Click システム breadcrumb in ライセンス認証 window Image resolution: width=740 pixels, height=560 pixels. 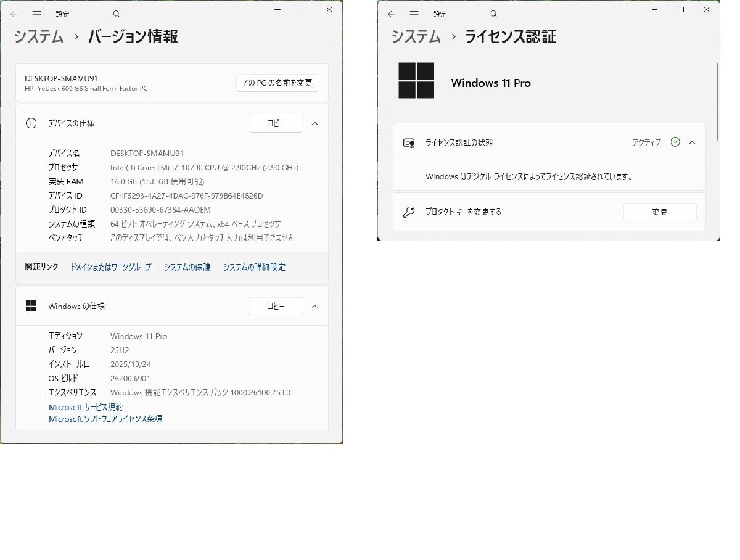(416, 36)
